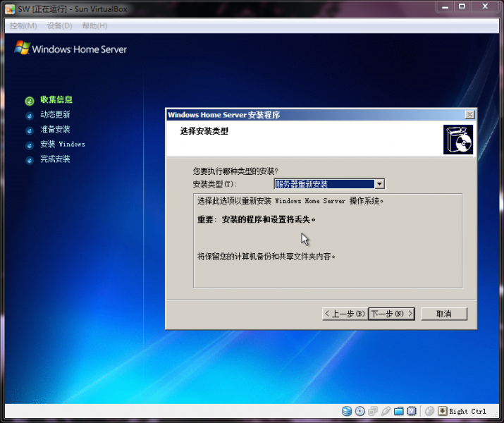Click the 您要执行哪种类型的安装? question text
504x423 pixels.
[235, 171]
